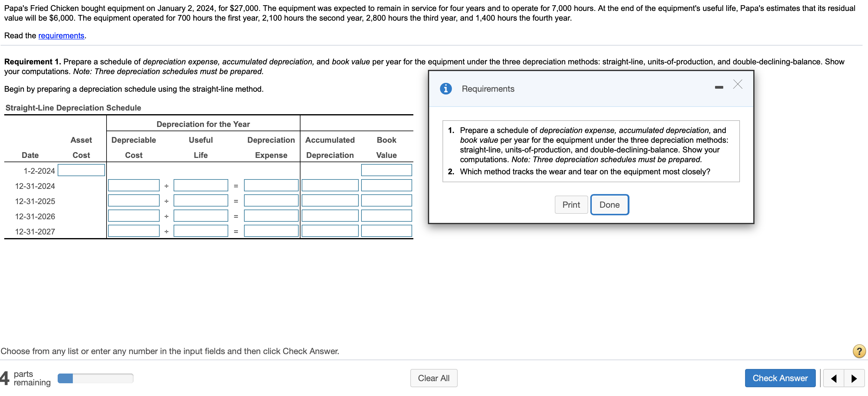
Task: Click the Print button
Action: pyautogui.click(x=571, y=205)
